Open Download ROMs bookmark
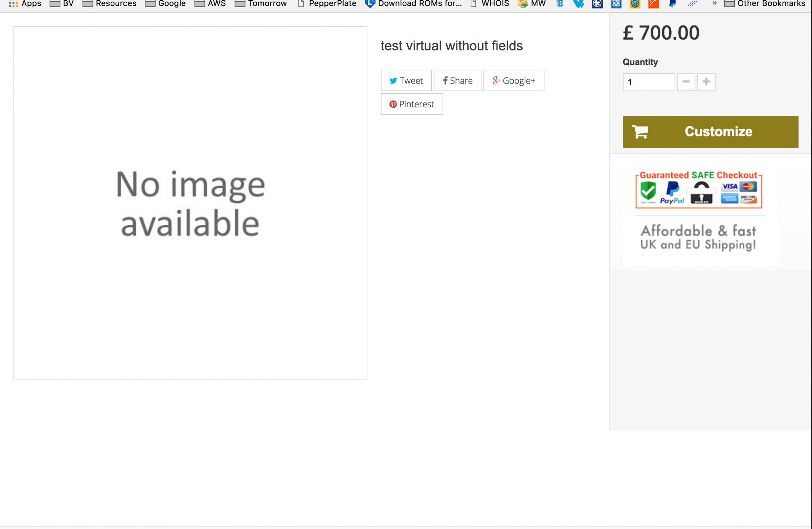This screenshot has width=812, height=529. point(413,4)
